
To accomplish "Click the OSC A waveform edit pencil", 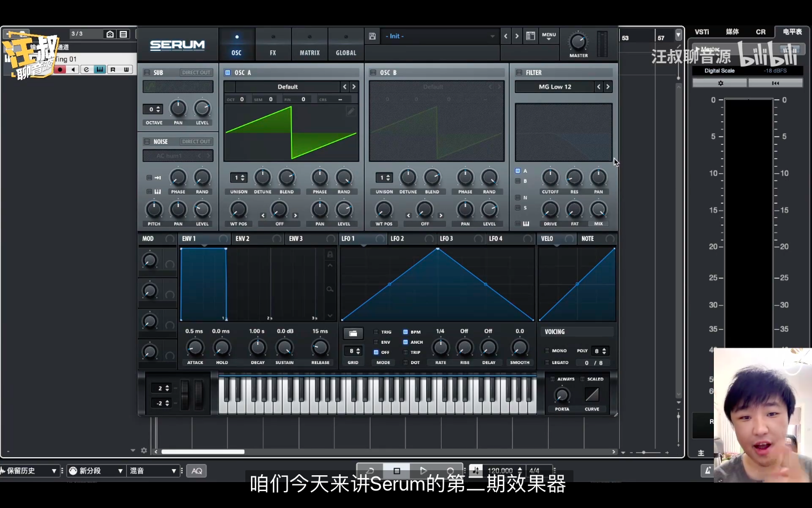I will tap(351, 111).
